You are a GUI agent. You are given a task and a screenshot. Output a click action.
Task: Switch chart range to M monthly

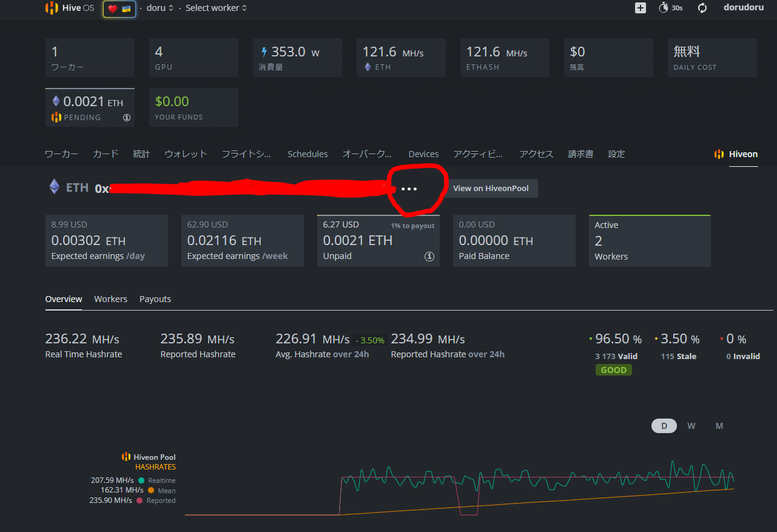[x=719, y=426]
